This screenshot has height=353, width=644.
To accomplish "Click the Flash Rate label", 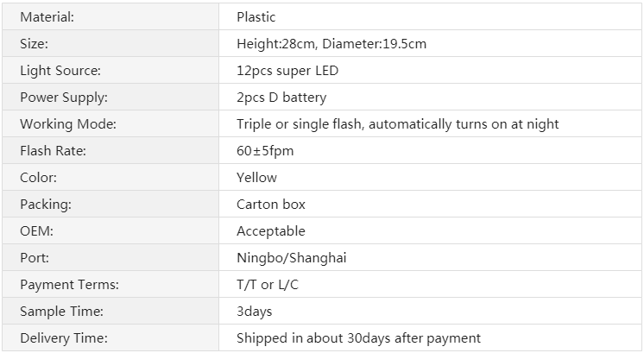I will point(53,151).
